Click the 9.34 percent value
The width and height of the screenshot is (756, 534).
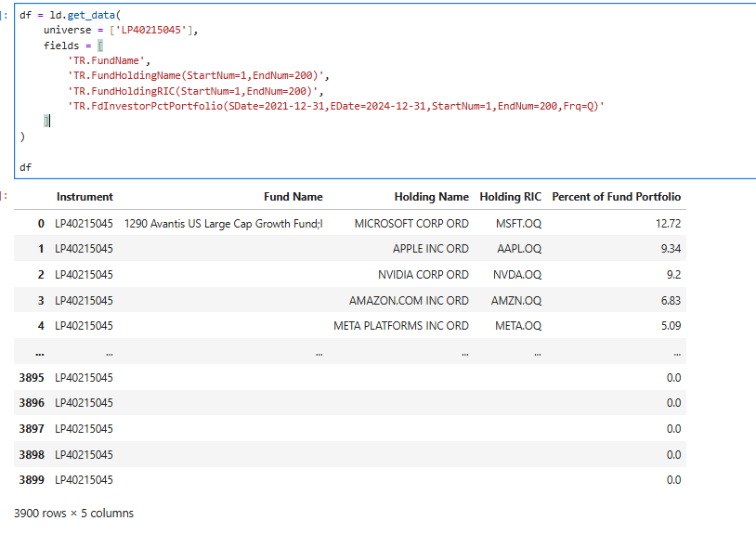tap(671, 249)
